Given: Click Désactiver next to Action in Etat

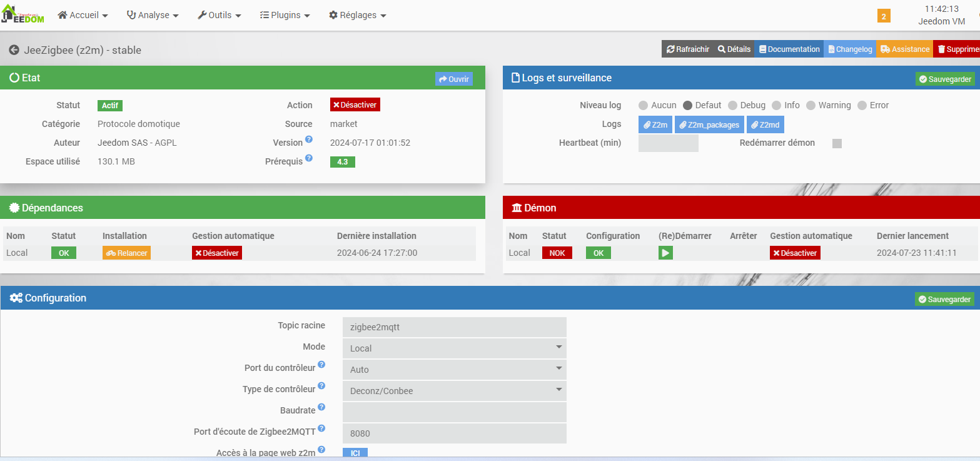Looking at the screenshot, I should (x=355, y=105).
